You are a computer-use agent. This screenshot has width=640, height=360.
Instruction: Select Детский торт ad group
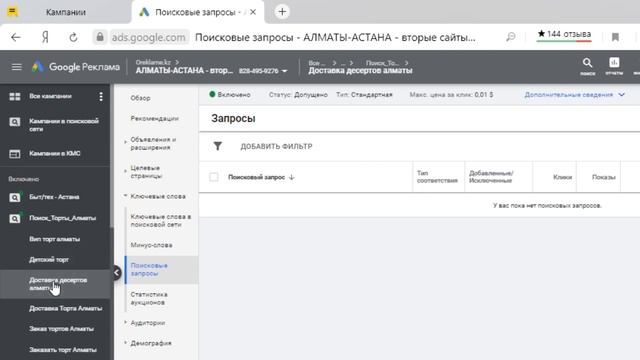[49, 260]
